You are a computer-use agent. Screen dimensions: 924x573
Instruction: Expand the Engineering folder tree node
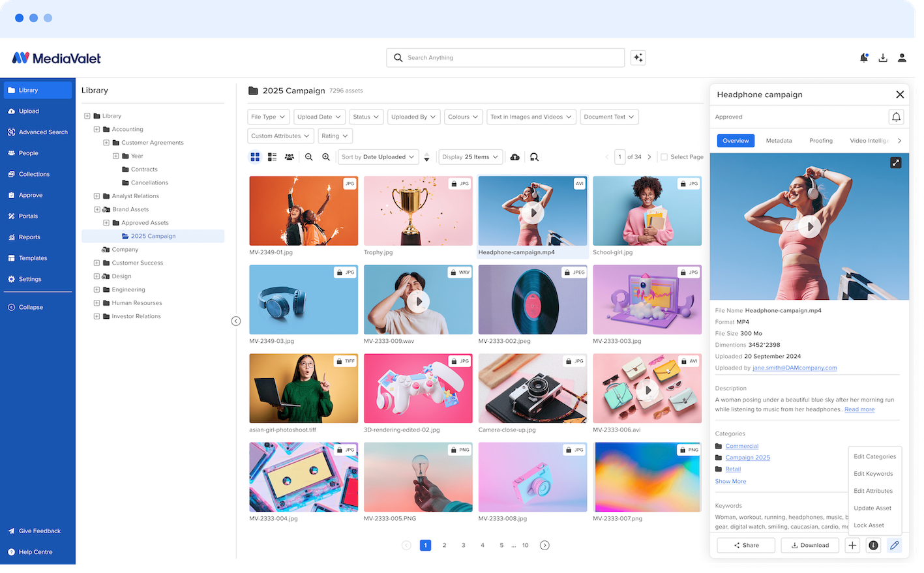click(97, 289)
